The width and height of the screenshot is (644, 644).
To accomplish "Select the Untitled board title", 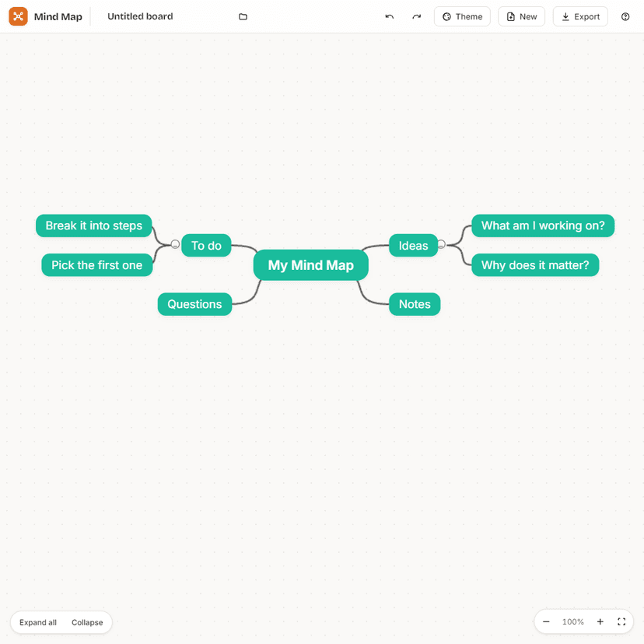I will pos(140,16).
